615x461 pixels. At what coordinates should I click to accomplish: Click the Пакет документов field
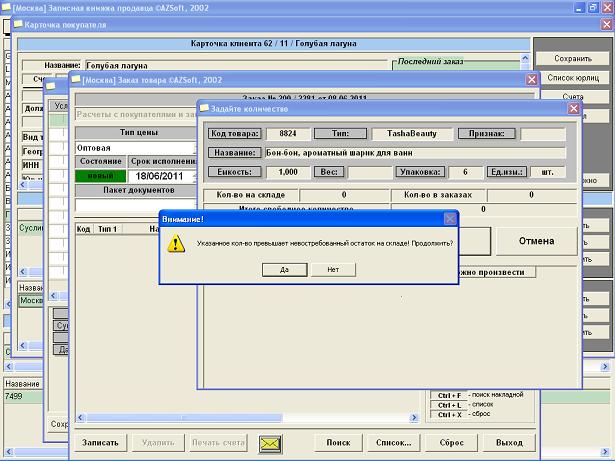pos(136,204)
